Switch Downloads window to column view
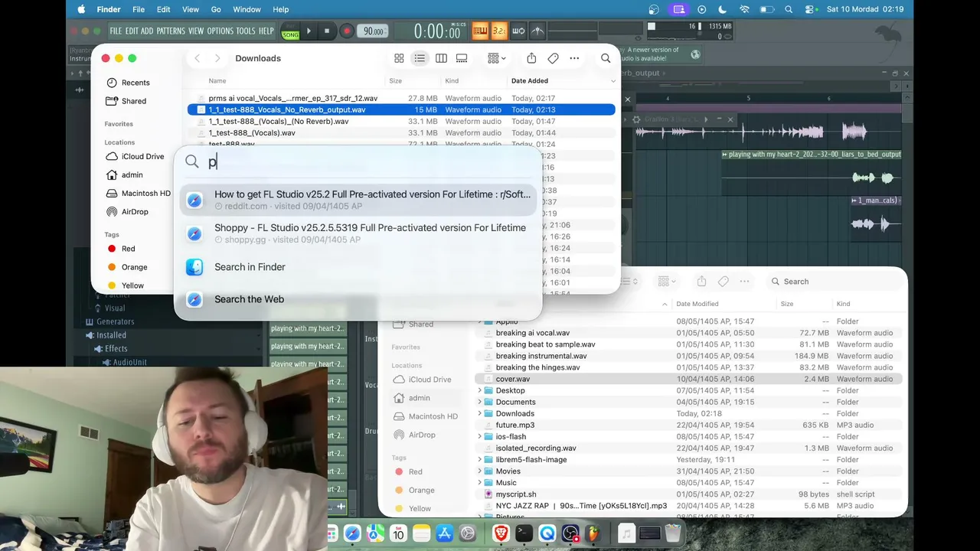Viewport: 980px width, 551px height. point(441,58)
